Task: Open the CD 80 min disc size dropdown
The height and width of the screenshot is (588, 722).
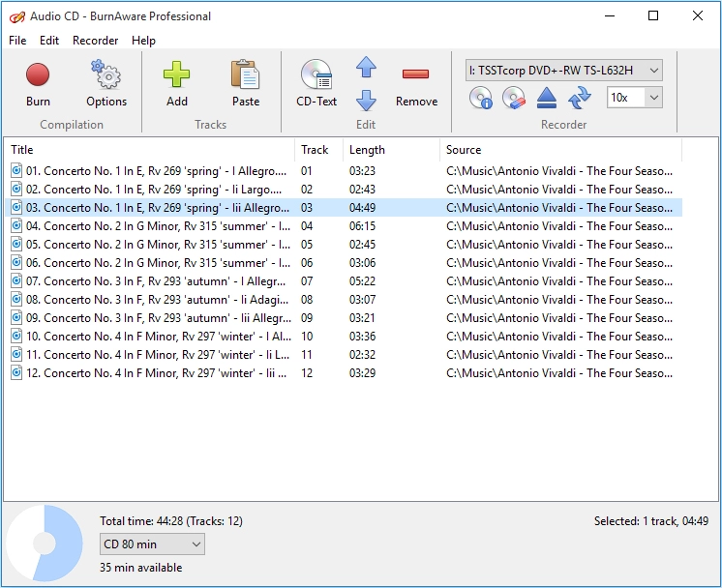Action: [x=152, y=544]
